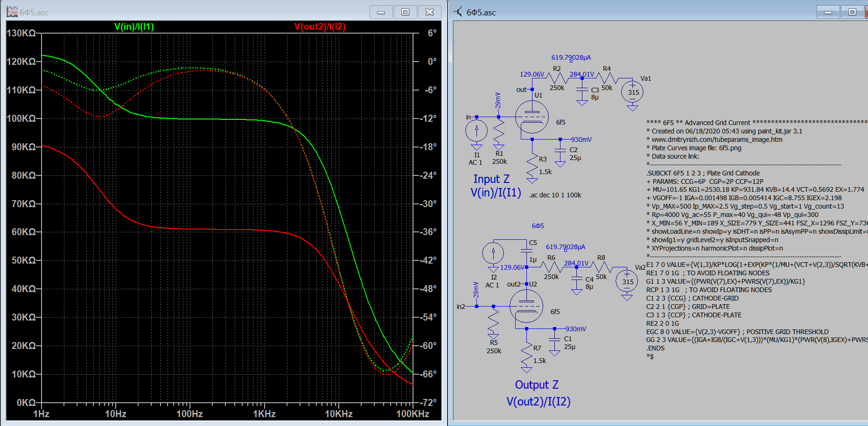Click the Output Z label text
Viewport: 868px width, 426px height.
coord(537,385)
